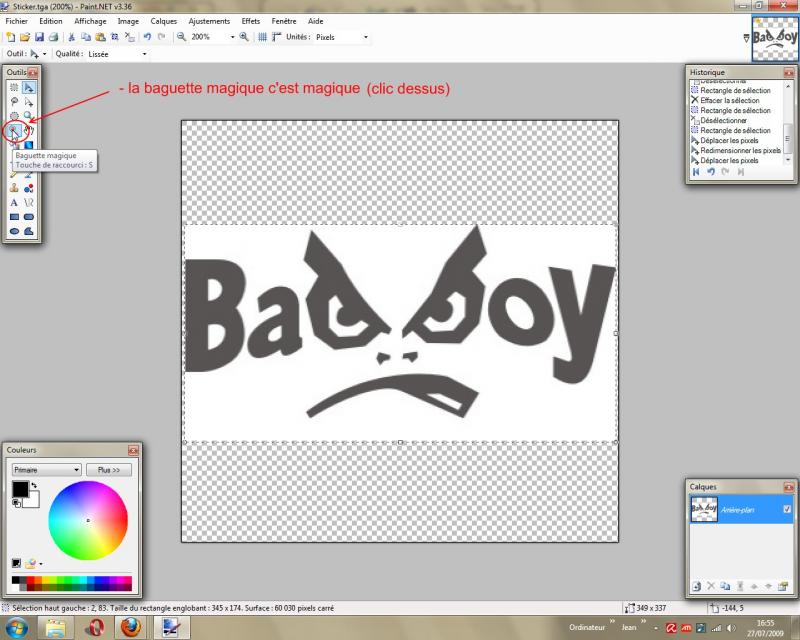This screenshot has height=640, width=800.
Task: Select the Rectangle shape tool
Action: (14, 217)
